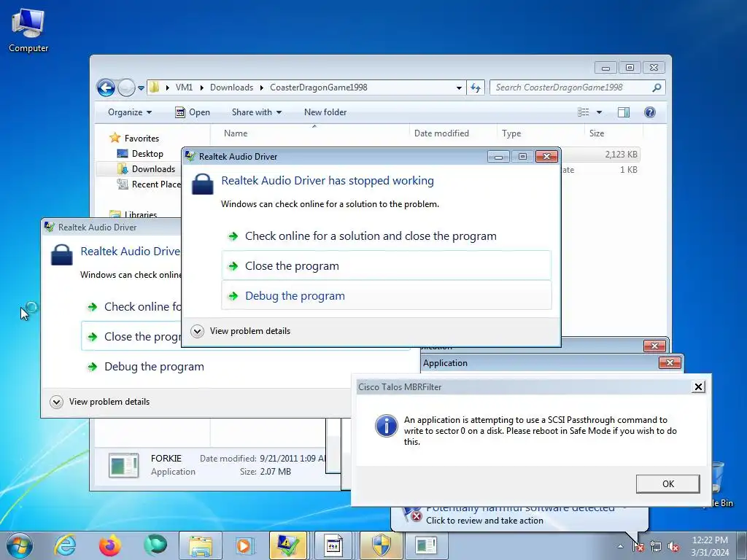The image size is (747, 560).
Task: Choose Close the program in front dialog
Action: (387, 265)
